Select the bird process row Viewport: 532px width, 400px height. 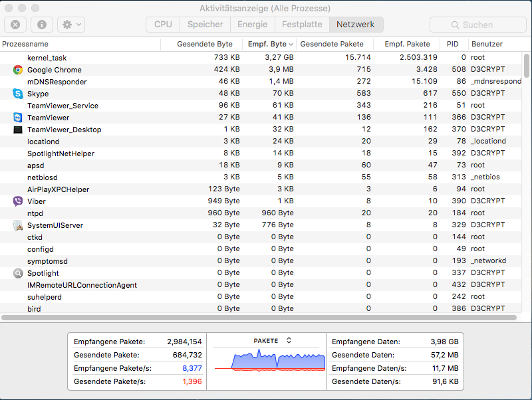(x=261, y=308)
